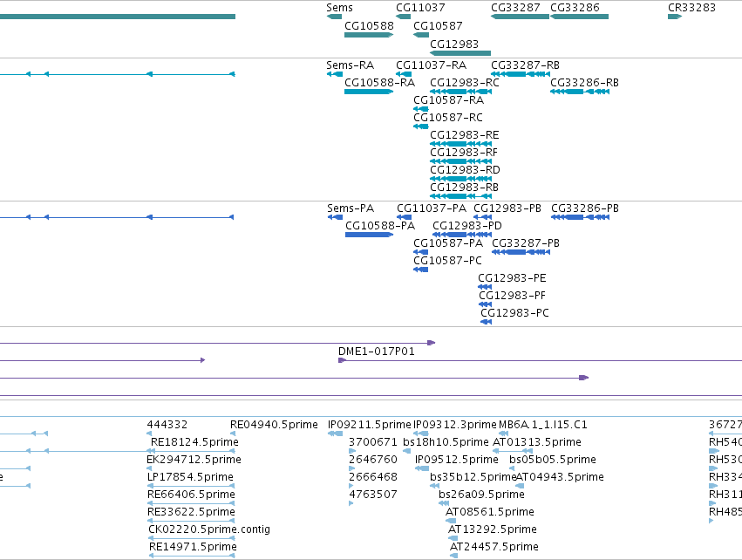This screenshot has height=560, width=742.
Task: Click the CG11037 gene label
Action: [x=420, y=8]
